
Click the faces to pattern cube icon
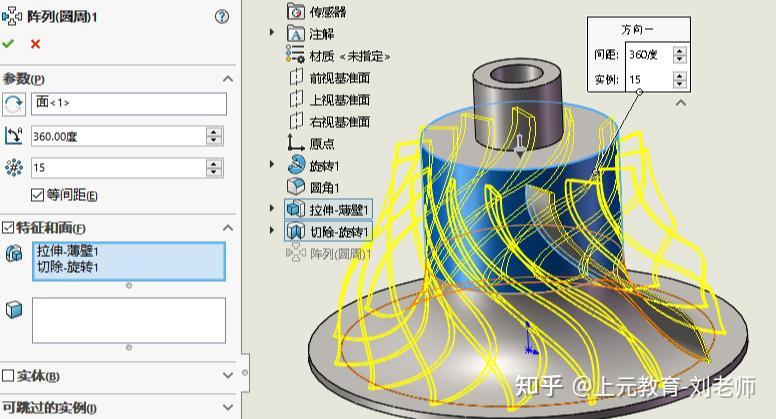click(x=14, y=310)
